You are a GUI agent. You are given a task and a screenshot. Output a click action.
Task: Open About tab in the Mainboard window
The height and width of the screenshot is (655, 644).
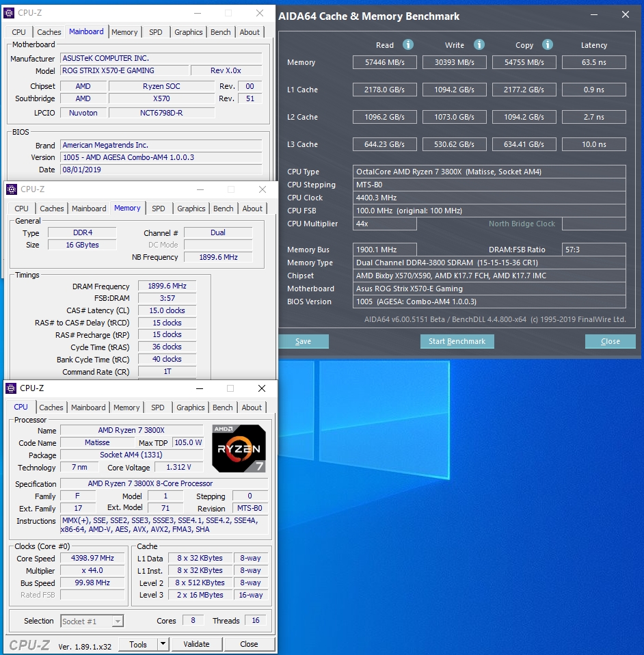[x=250, y=32]
